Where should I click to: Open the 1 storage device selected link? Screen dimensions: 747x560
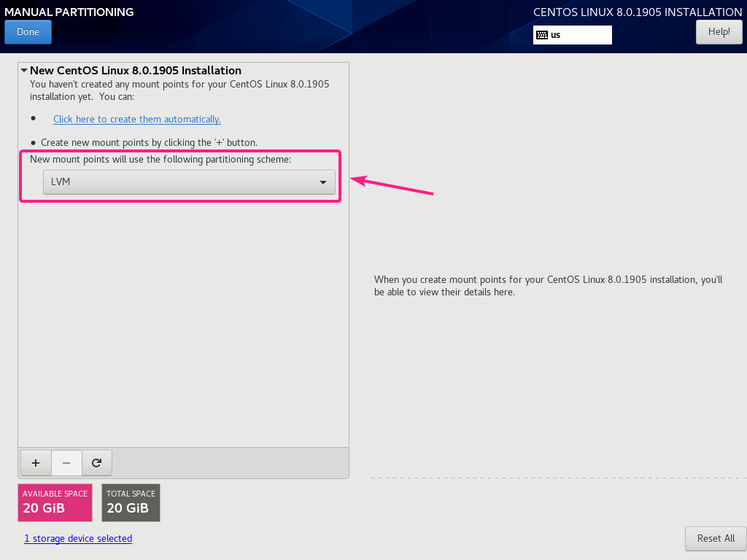click(x=78, y=539)
